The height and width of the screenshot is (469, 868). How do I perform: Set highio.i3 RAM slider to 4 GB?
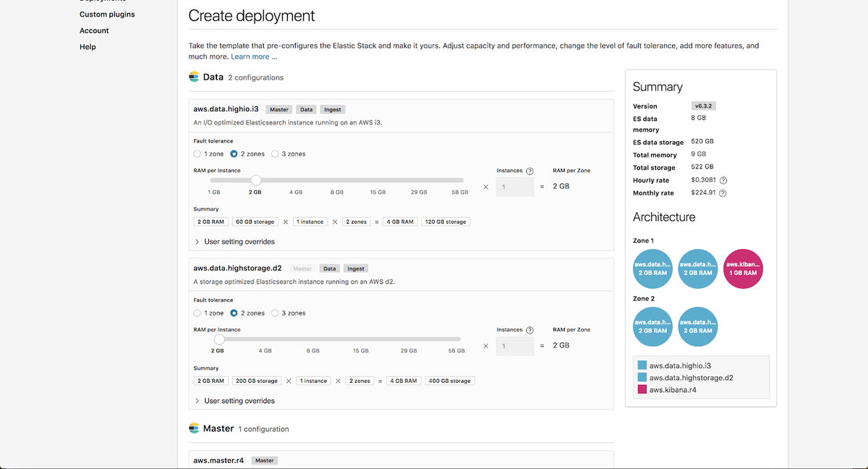(296, 193)
